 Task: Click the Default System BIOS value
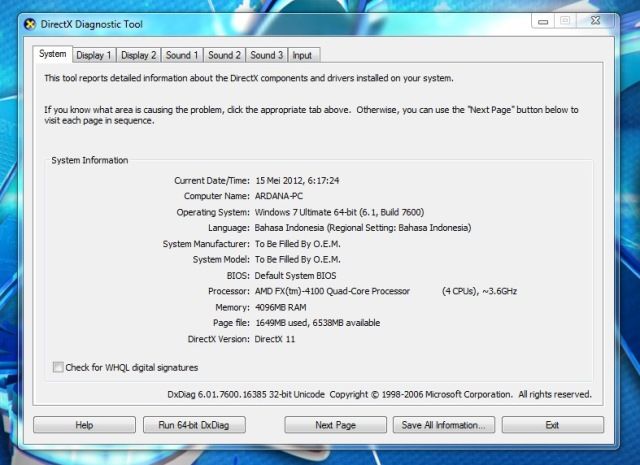296,276
